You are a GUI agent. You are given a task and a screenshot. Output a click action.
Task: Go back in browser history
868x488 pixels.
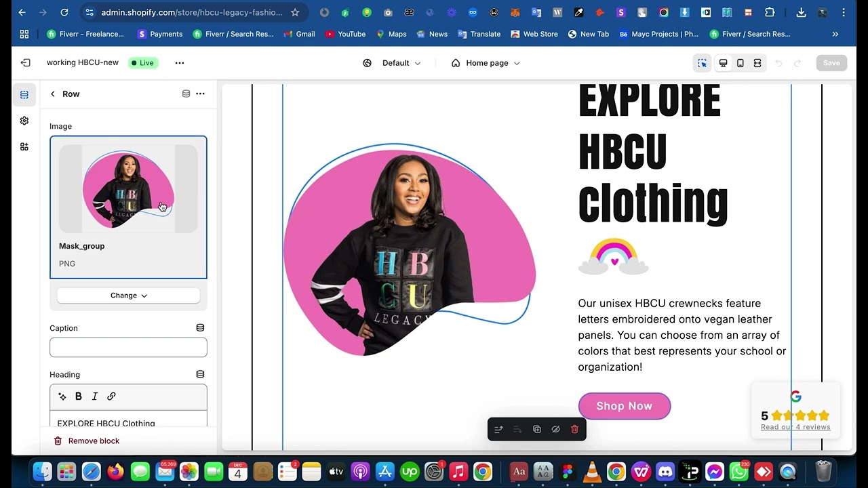tap(22, 12)
